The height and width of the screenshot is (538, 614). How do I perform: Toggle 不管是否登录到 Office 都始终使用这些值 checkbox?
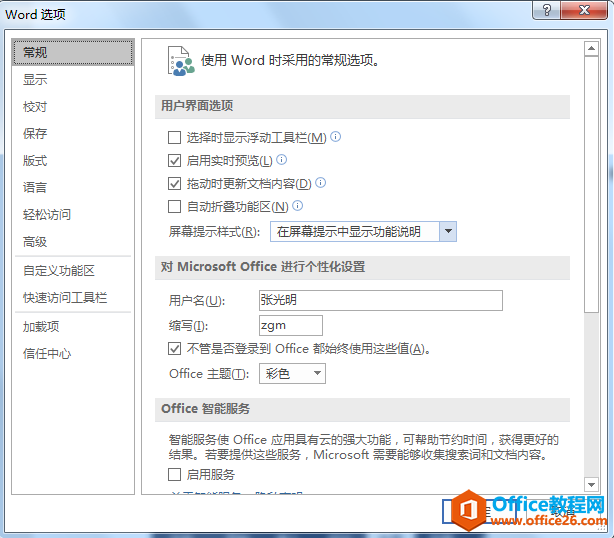pos(174,348)
